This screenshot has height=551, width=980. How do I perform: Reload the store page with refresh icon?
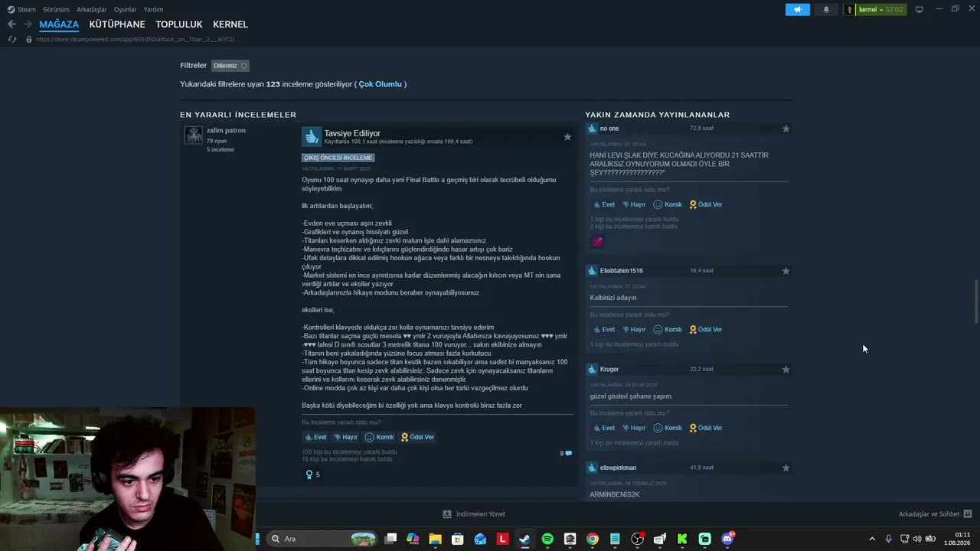click(12, 39)
